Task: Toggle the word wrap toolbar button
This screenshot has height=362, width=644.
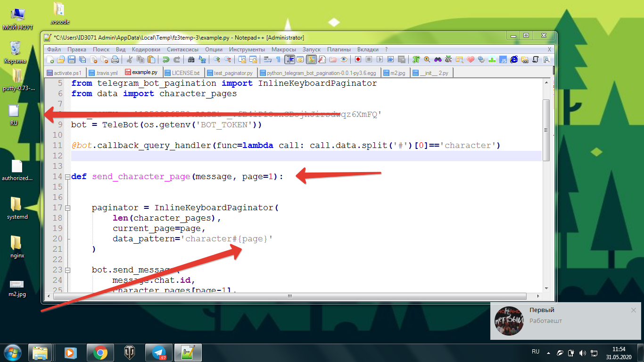Action: 267,60
